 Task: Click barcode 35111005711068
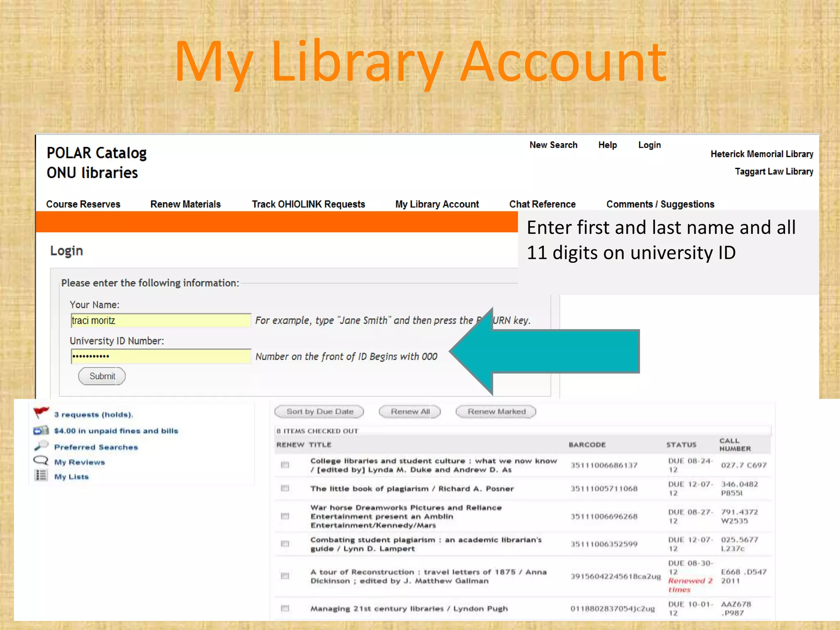tap(604, 488)
